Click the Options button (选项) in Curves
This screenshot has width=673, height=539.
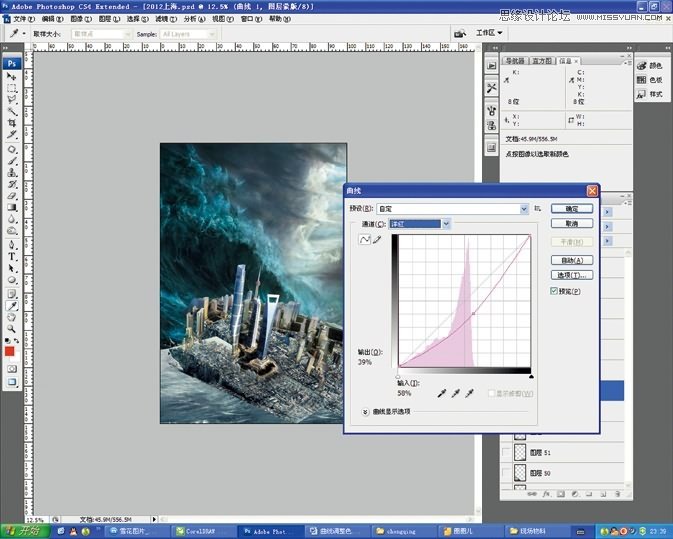[572, 275]
